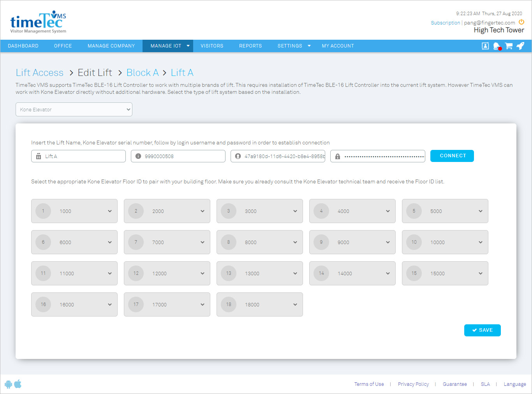The image size is (532, 394).
Task: Open floor 18 dropdown showing 18000
Action: click(260, 304)
